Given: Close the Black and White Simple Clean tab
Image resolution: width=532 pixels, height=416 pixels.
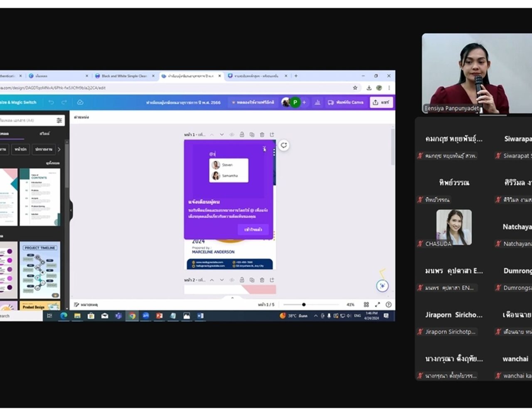Looking at the screenshot, I should (x=153, y=76).
